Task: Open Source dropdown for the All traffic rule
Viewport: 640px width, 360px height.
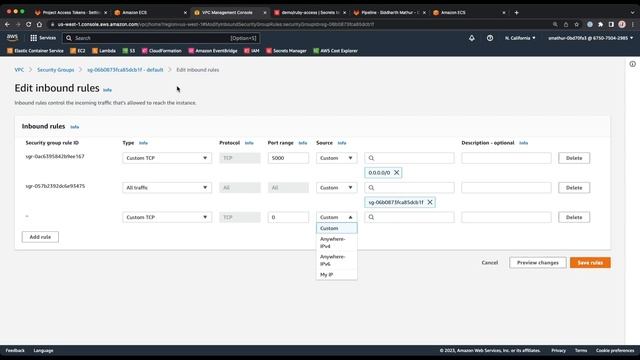Action: [336, 188]
